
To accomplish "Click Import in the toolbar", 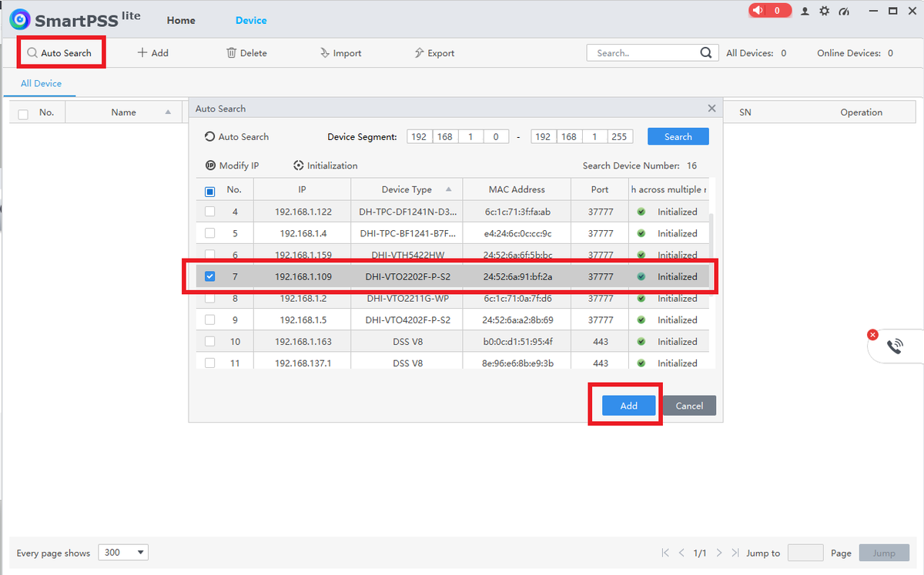I will coord(340,53).
